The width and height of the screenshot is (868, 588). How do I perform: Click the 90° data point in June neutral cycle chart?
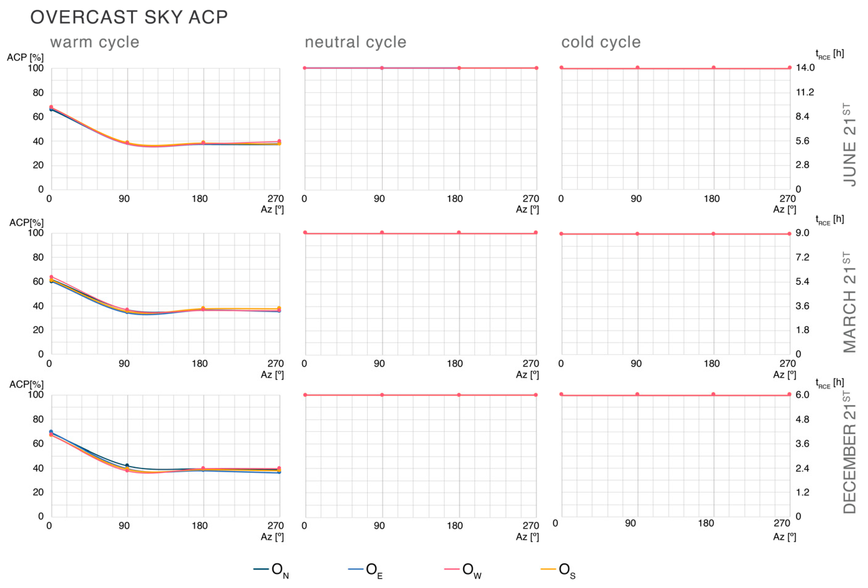point(382,68)
